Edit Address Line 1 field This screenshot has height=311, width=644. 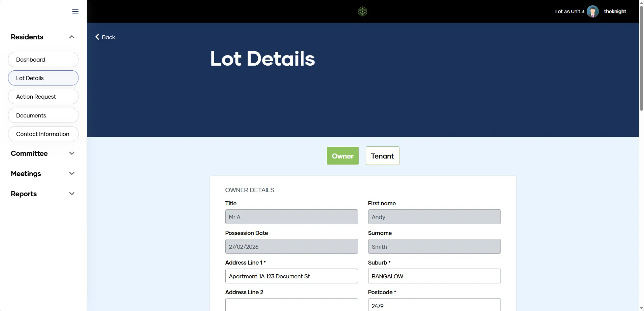[x=291, y=276]
